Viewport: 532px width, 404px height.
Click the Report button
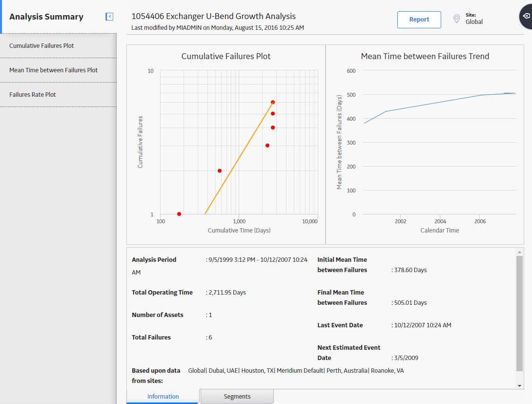click(419, 20)
